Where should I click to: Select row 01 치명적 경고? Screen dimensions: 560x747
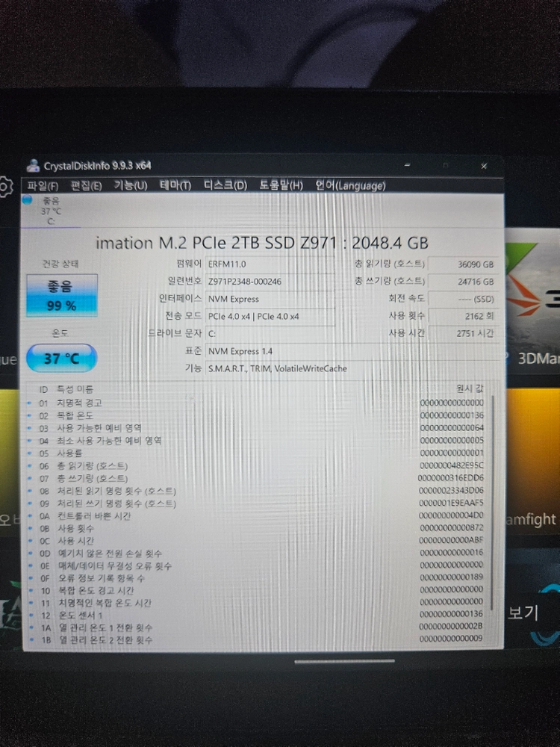coord(256,403)
